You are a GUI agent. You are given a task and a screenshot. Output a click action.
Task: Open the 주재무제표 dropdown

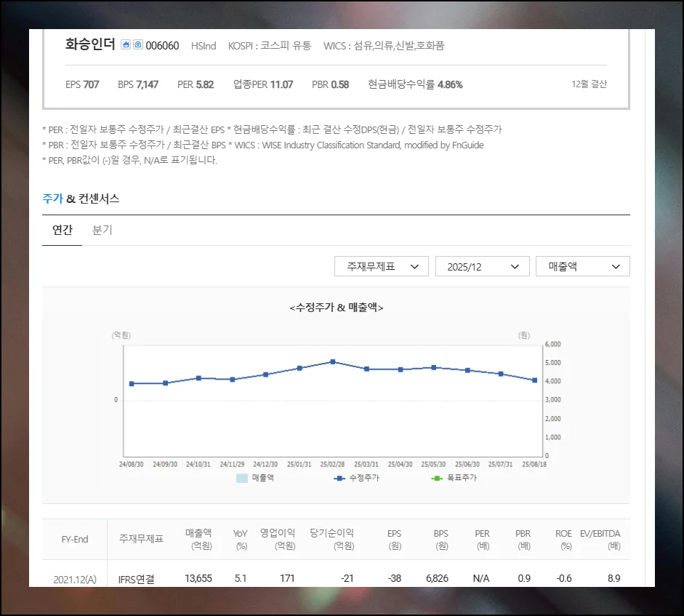[382, 266]
